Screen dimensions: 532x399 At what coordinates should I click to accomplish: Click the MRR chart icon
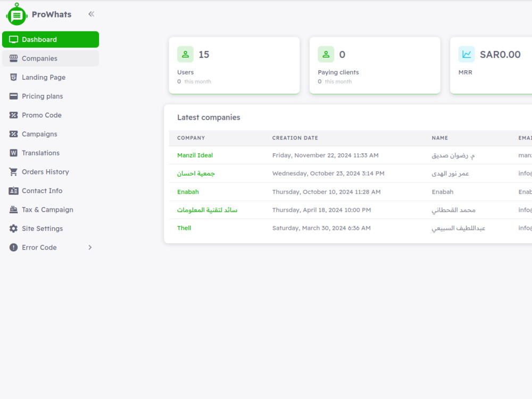(x=467, y=54)
